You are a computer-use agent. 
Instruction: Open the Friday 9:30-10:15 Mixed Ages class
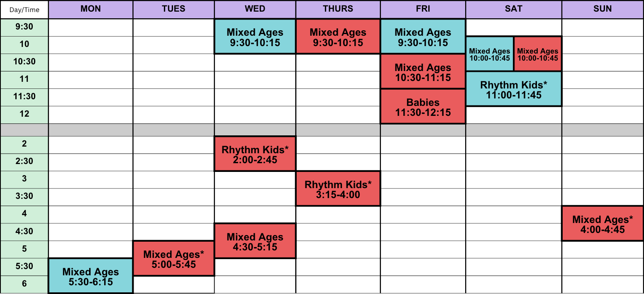click(x=423, y=37)
